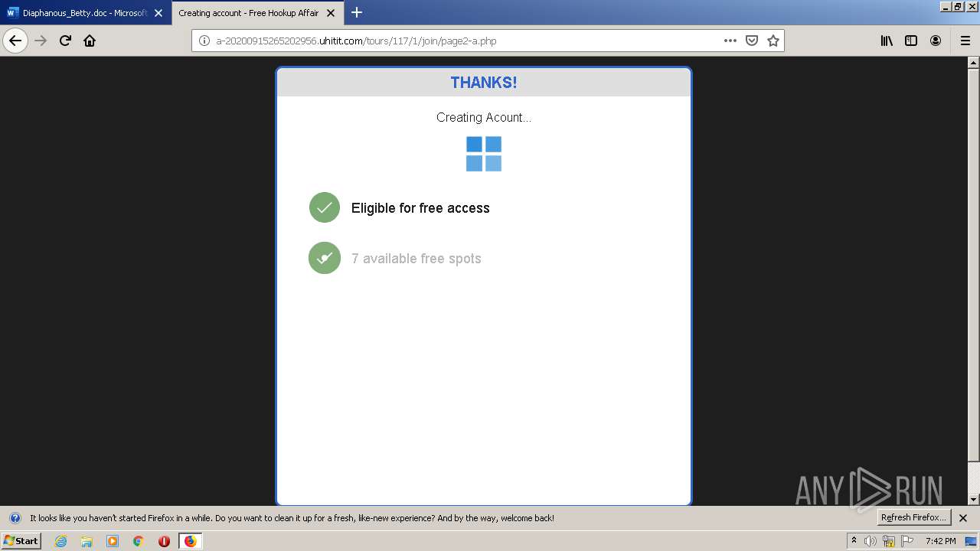Open the Firefox home page
The height and width of the screenshot is (551, 980).
[90, 41]
